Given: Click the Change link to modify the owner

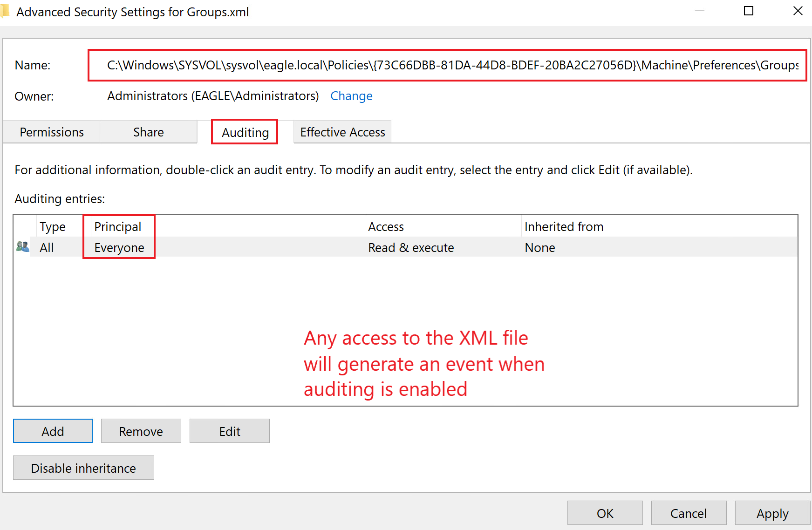Looking at the screenshot, I should pyautogui.click(x=351, y=96).
